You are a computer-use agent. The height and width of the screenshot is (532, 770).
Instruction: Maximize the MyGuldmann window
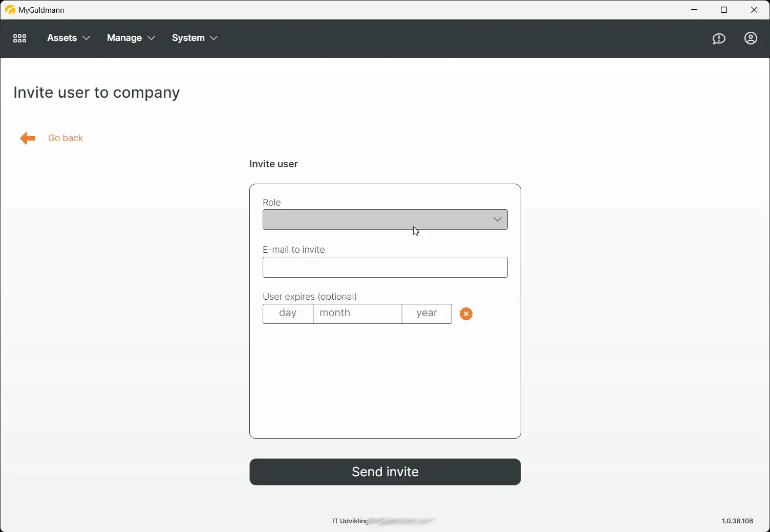[724, 10]
